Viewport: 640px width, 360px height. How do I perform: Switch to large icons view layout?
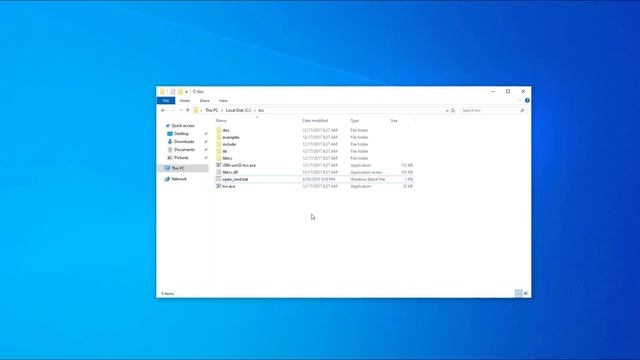pos(526,293)
